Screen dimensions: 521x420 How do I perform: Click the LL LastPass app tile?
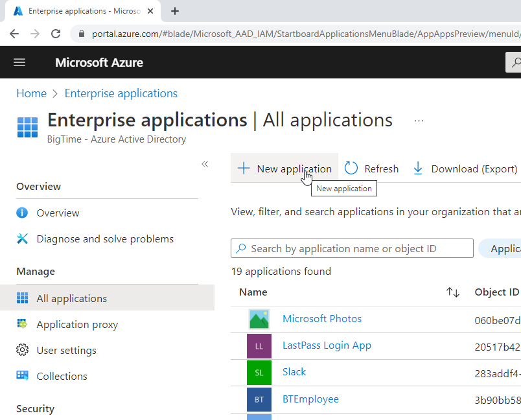tap(259, 346)
